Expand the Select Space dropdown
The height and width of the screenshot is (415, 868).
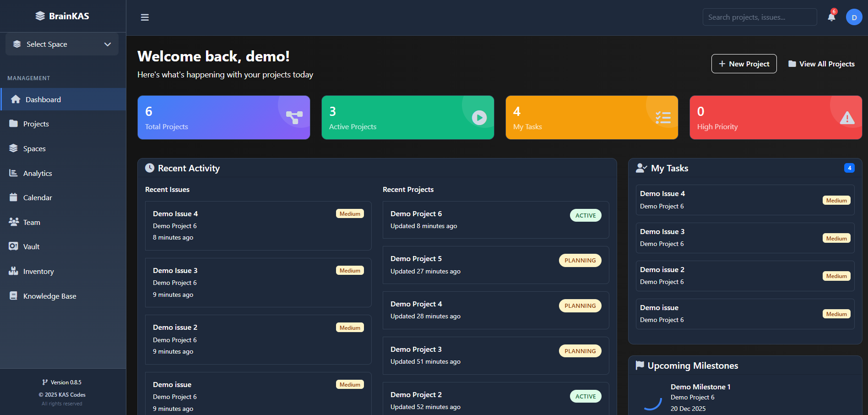(61, 44)
